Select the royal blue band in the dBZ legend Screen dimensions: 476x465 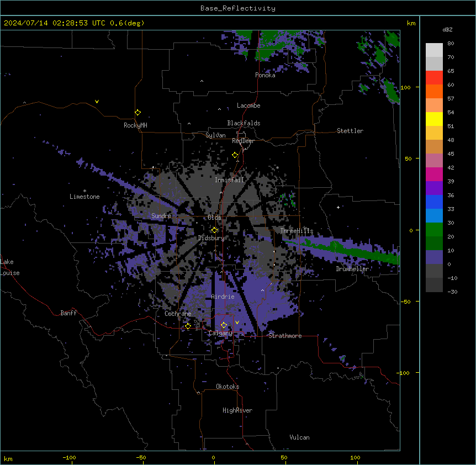click(x=434, y=202)
